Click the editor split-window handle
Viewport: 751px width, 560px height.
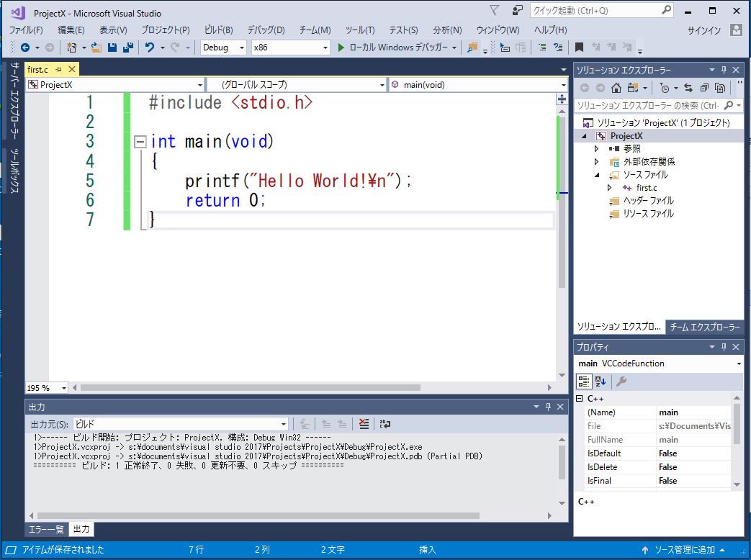point(562,99)
